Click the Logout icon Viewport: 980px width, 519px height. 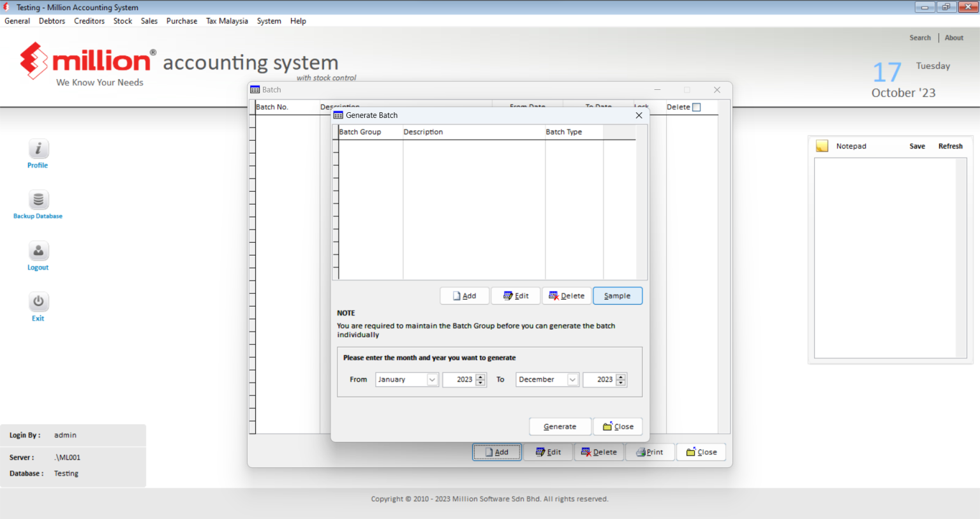[38, 251]
